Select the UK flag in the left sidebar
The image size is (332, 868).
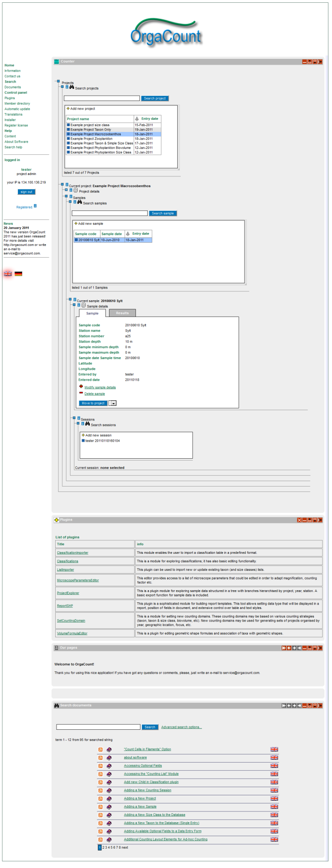pos(8,273)
